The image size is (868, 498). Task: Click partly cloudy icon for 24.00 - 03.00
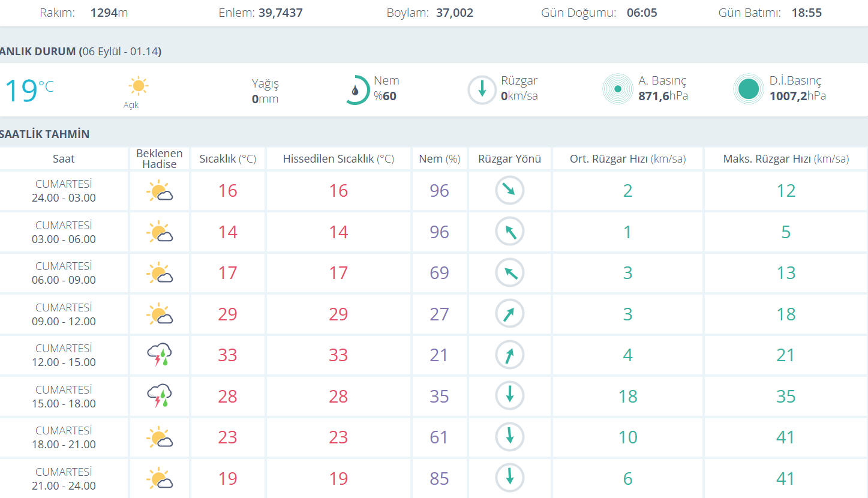point(160,191)
